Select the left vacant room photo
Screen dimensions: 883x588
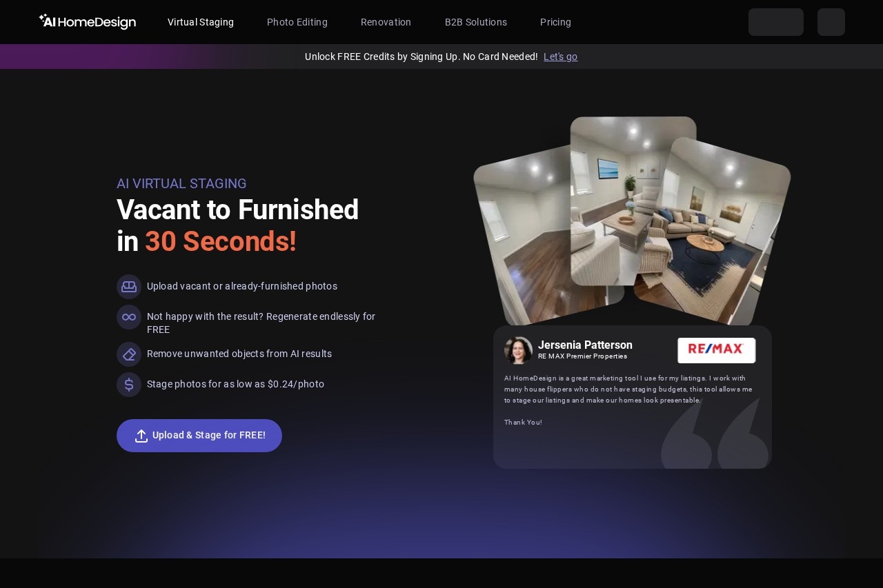click(524, 241)
